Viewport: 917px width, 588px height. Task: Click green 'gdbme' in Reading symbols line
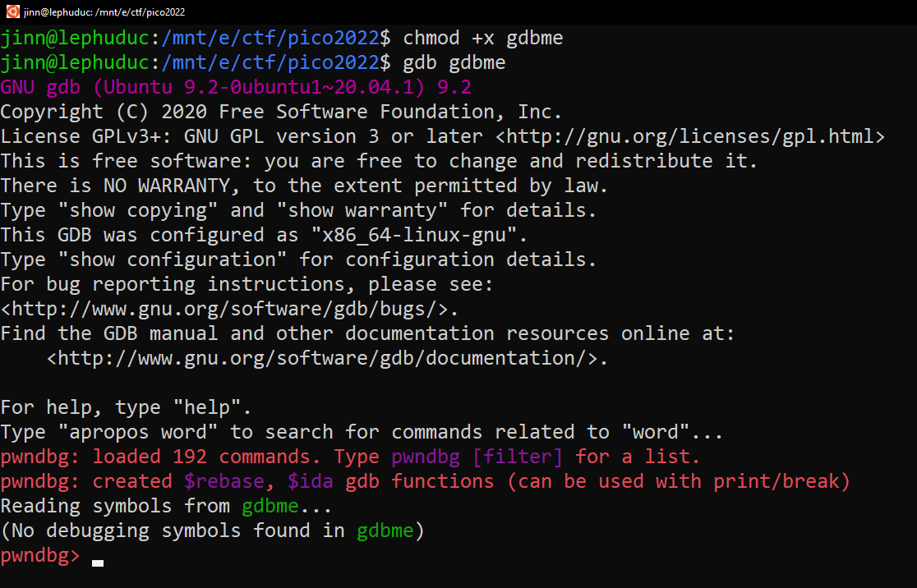pos(270,506)
